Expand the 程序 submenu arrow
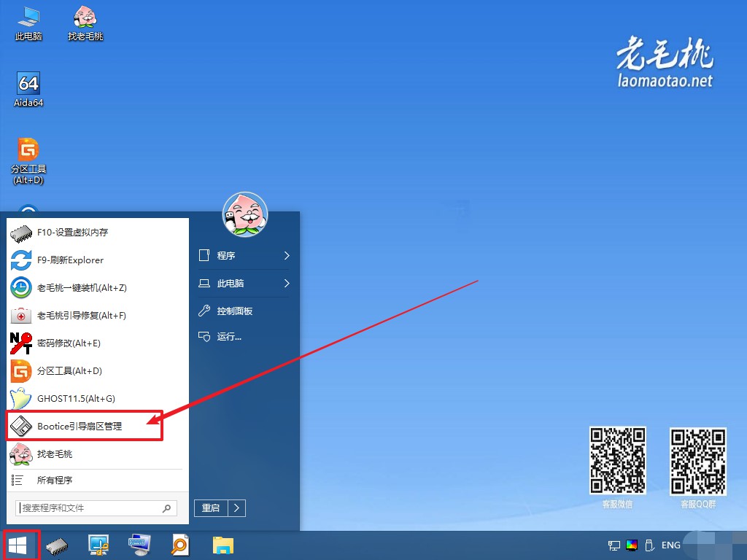Image resolution: width=747 pixels, height=560 pixels. pos(287,256)
